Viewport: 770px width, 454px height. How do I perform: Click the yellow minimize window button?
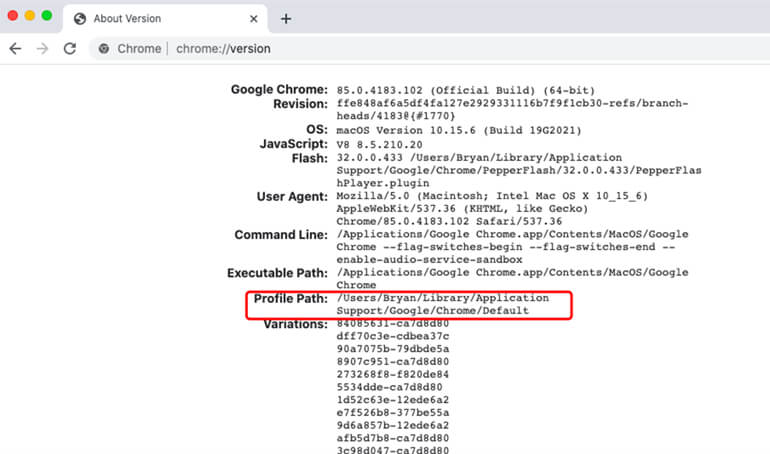pos(29,16)
